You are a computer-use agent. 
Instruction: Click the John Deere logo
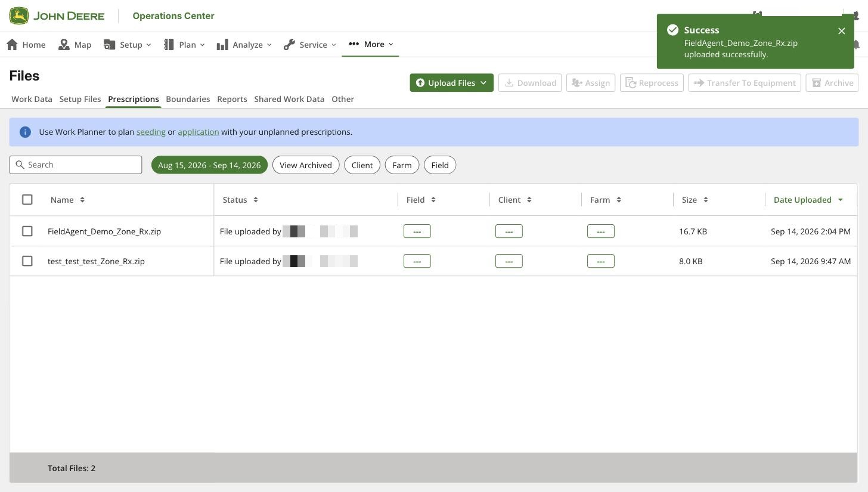pos(57,16)
